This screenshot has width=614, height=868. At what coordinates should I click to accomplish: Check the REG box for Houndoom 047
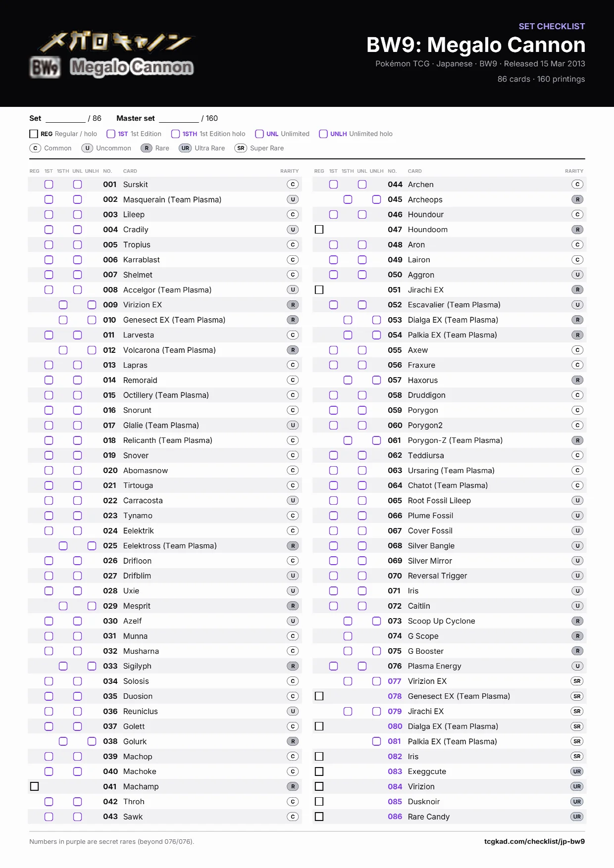pyautogui.click(x=319, y=230)
